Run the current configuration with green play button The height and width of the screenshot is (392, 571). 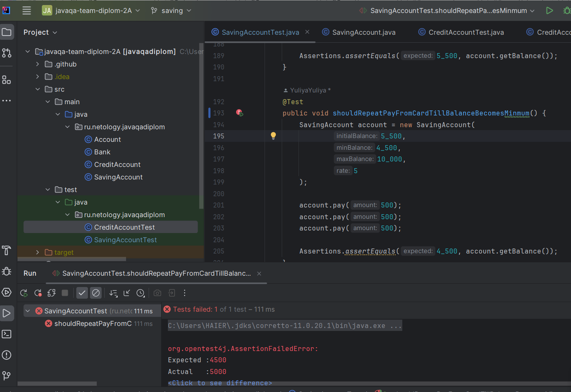point(549,10)
